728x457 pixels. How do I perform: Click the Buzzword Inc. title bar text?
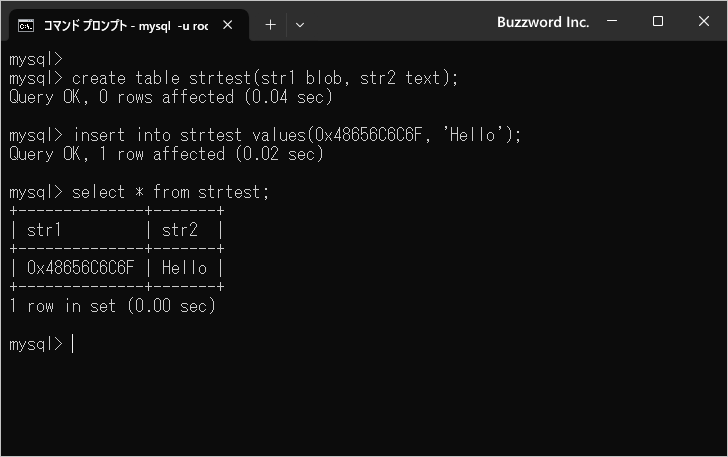[543, 22]
